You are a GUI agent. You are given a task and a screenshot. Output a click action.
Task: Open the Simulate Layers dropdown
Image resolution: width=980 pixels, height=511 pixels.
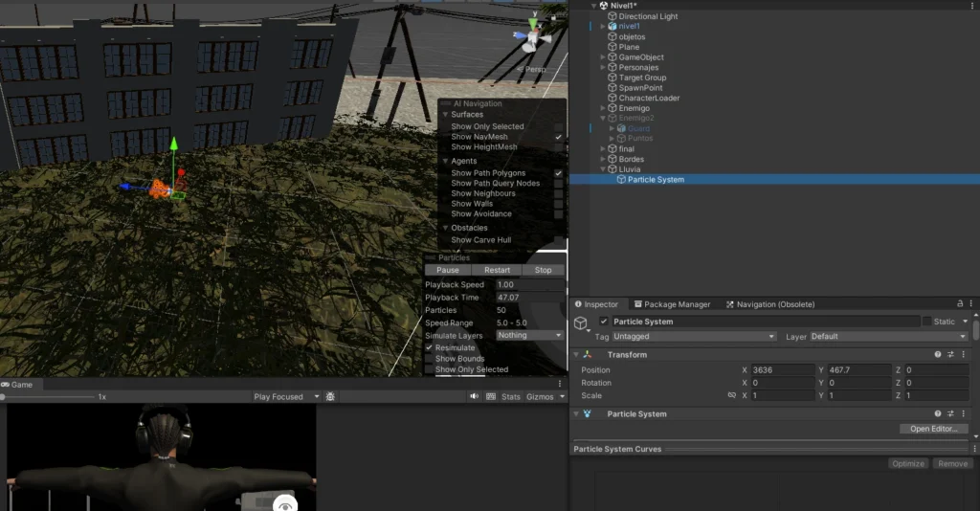coord(530,336)
